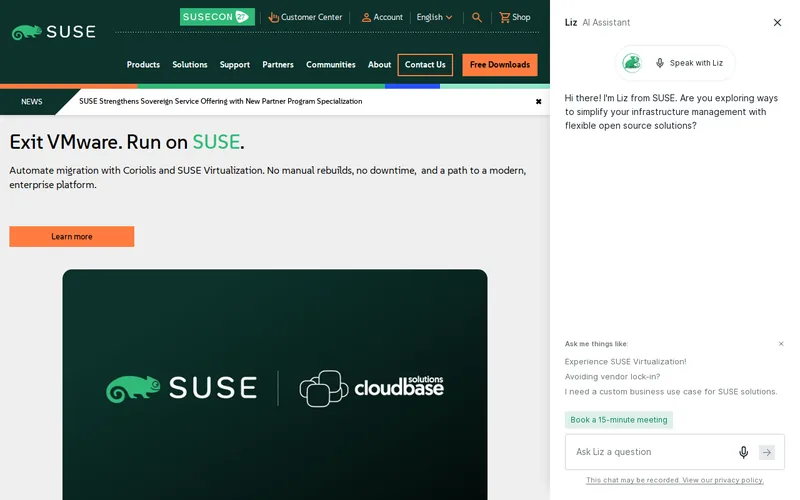Open the Partners menu
Viewport: 800px width, 500px height.
278,65
